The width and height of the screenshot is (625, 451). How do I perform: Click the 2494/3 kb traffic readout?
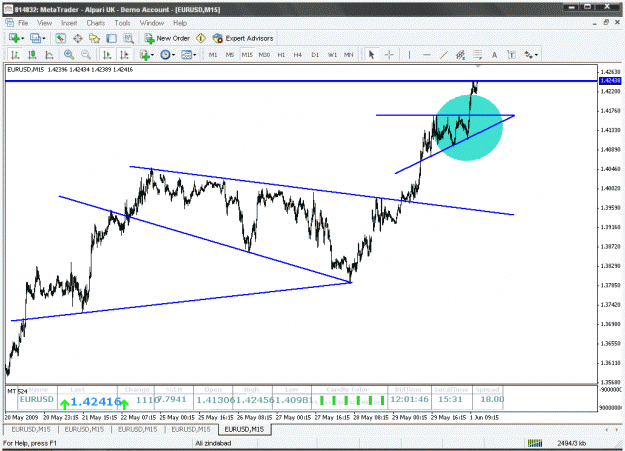tap(571, 443)
